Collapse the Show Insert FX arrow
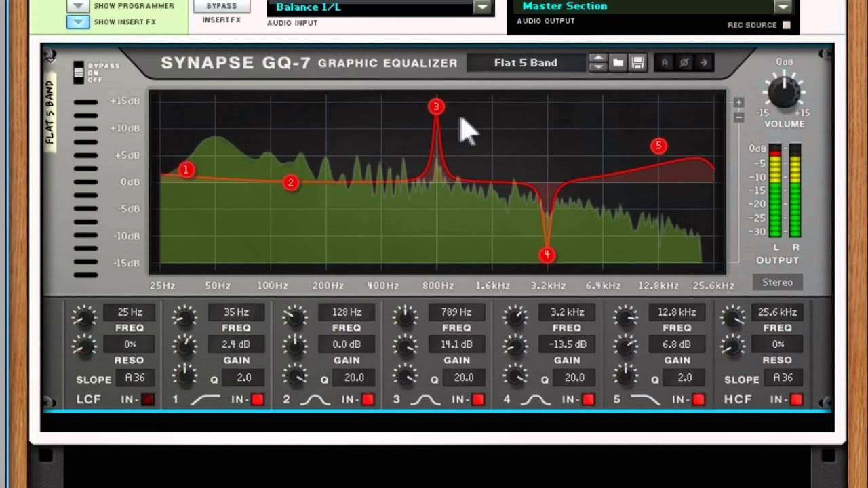This screenshot has width=868, height=488. (78, 22)
